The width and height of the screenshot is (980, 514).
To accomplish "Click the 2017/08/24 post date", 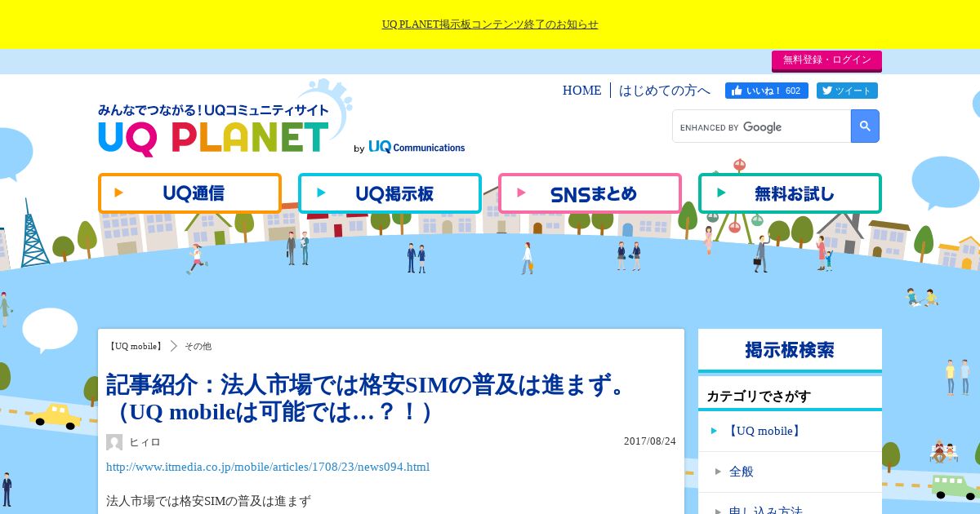I will pyautogui.click(x=650, y=441).
